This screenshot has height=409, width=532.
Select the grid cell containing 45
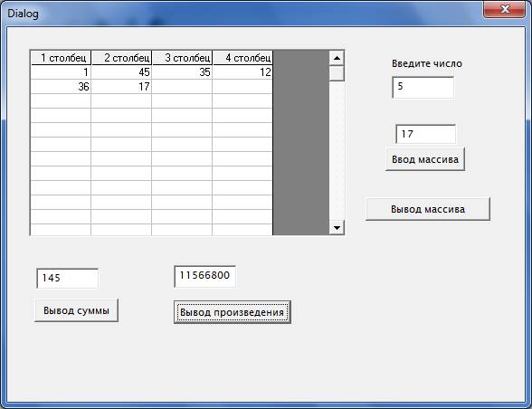point(121,72)
